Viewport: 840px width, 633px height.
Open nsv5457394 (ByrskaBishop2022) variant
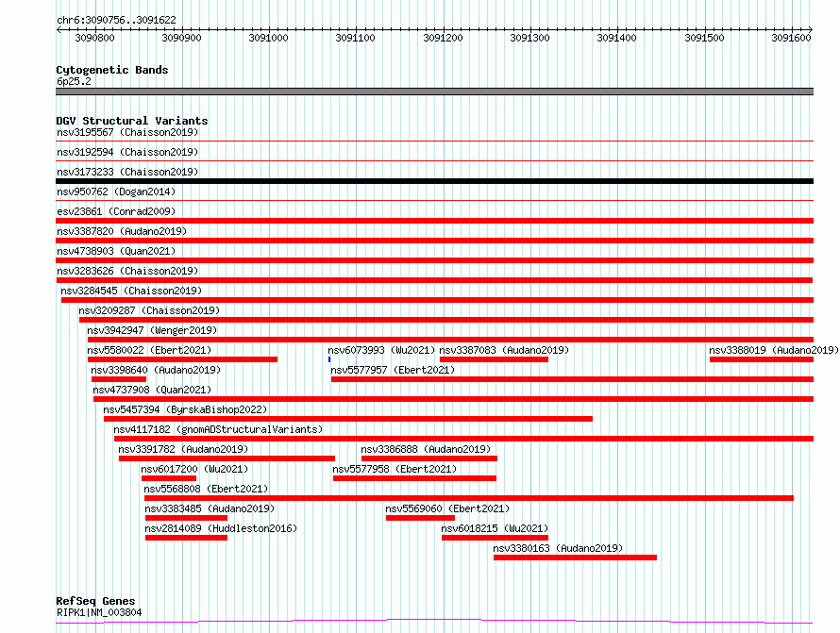tap(185, 409)
